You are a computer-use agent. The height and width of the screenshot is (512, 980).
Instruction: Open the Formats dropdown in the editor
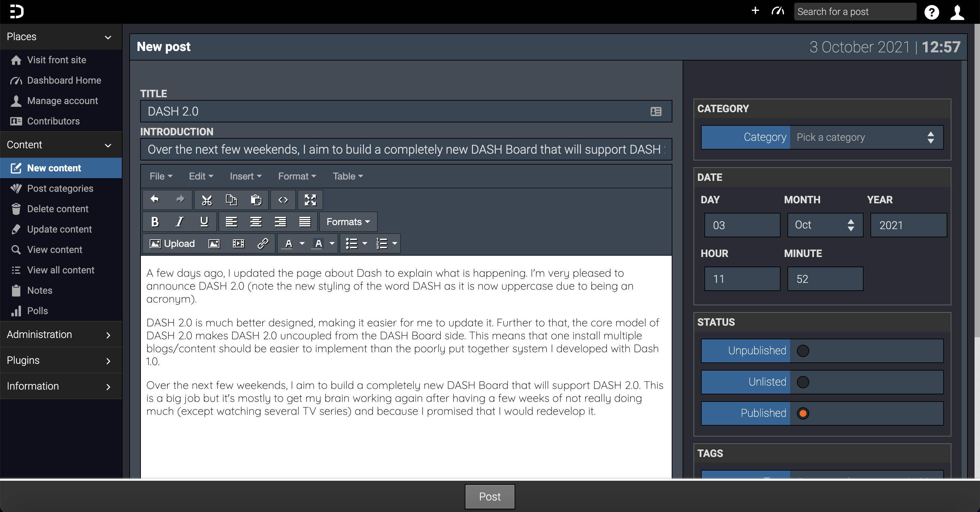(x=348, y=222)
